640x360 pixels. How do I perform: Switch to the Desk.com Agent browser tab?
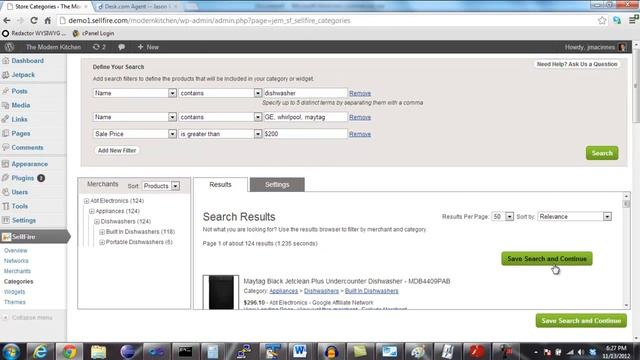[137, 7]
